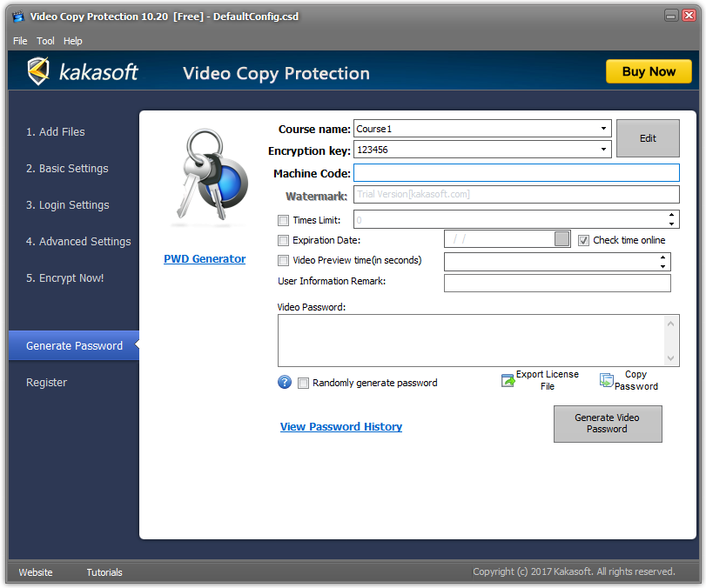
Task: Click the keys PWD Generator image
Action: pos(212,176)
